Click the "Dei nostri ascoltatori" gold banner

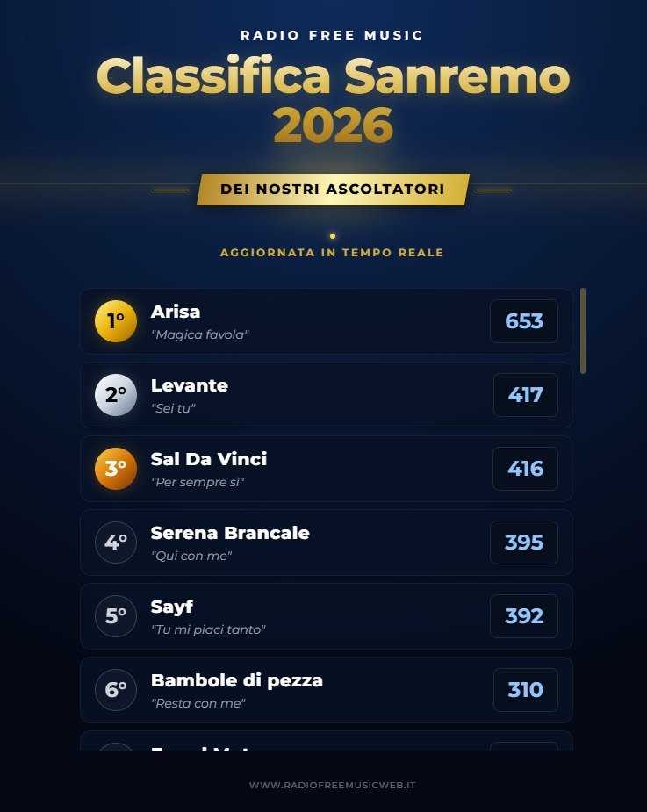click(333, 190)
